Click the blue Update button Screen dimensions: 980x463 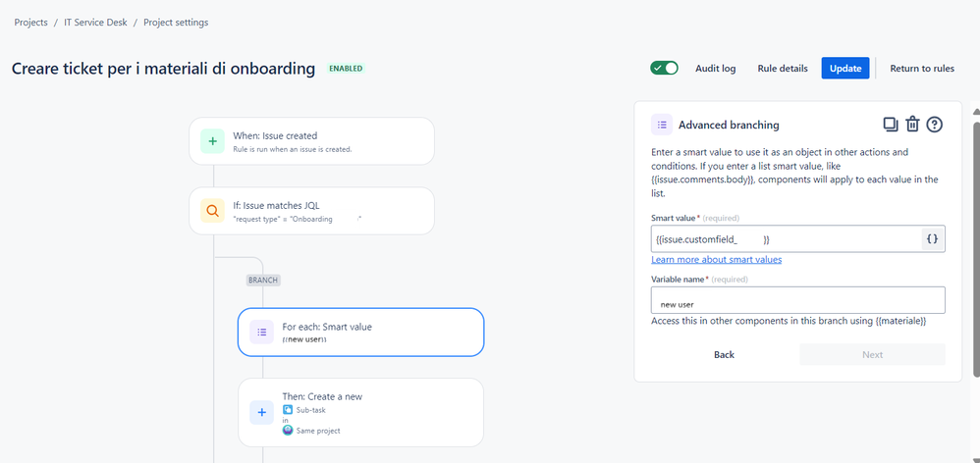845,68
